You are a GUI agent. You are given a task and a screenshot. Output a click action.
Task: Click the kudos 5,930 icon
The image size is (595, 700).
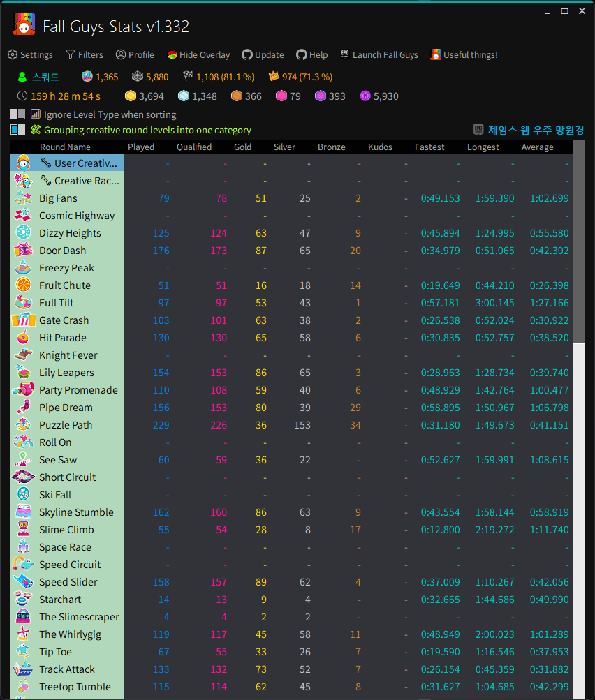pyautogui.click(x=365, y=96)
